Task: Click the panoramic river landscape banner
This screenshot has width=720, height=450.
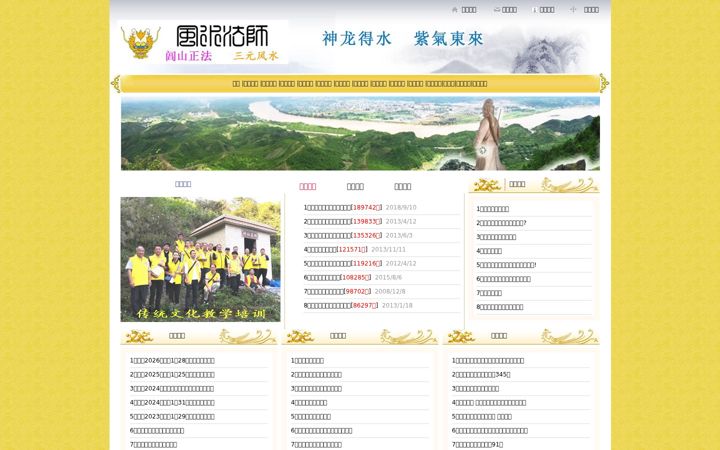Action: pyautogui.click(x=360, y=133)
